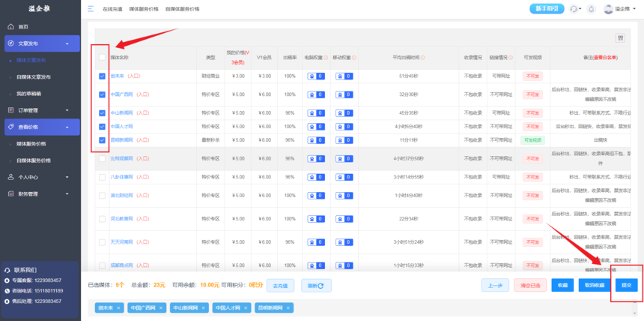Click 移动权重 badge for 中国人才网 row
This screenshot has width=644, height=321.
(344, 126)
